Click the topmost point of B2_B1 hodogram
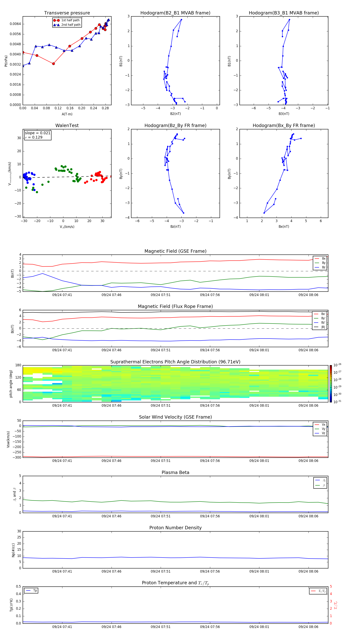Viewport: 351px width, 644px height. (x=181, y=20)
